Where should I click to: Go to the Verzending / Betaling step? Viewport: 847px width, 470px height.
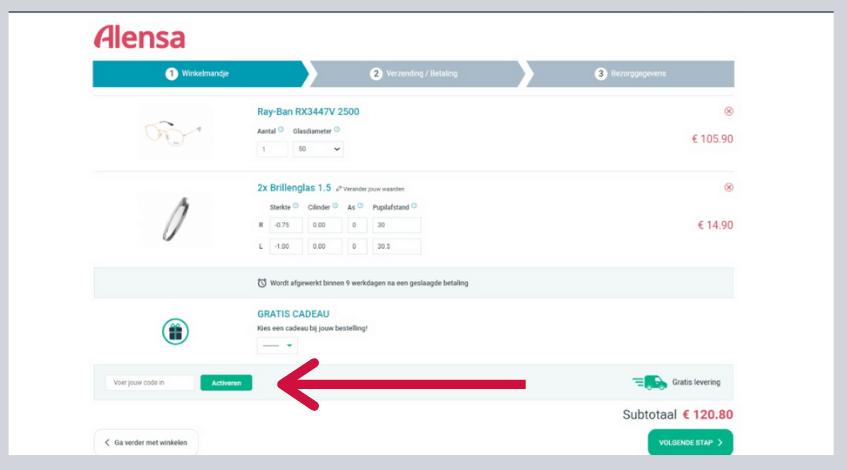click(x=417, y=74)
